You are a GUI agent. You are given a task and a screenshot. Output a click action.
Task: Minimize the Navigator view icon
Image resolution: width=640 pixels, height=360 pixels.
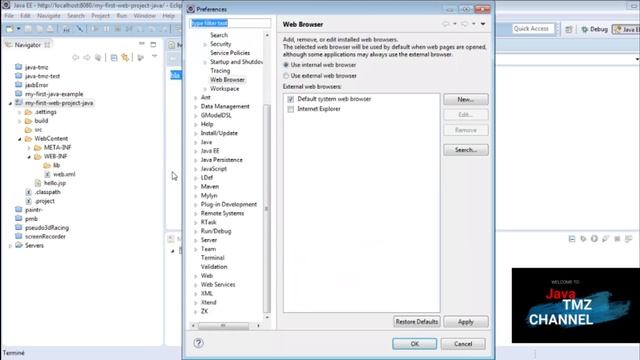click(x=142, y=44)
